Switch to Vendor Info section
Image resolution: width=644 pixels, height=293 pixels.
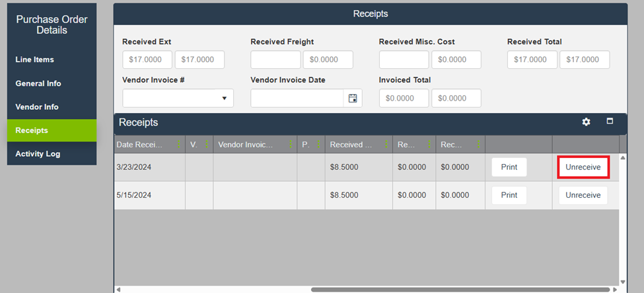click(x=37, y=107)
